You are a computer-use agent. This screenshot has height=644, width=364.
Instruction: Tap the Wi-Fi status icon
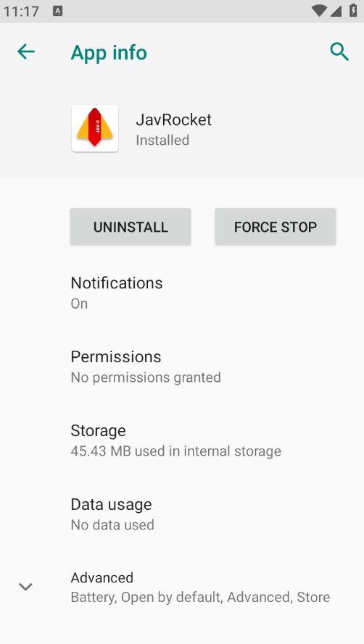(x=319, y=11)
